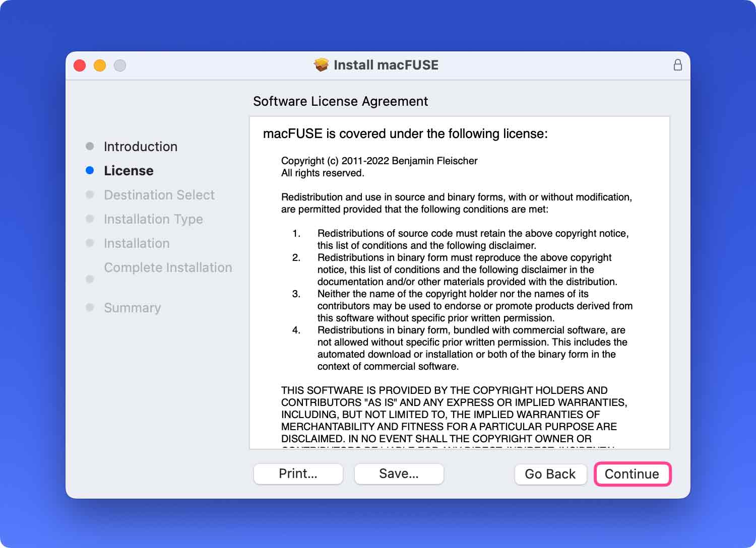
Task: Close the installer with red button
Action: pos(80,65)
